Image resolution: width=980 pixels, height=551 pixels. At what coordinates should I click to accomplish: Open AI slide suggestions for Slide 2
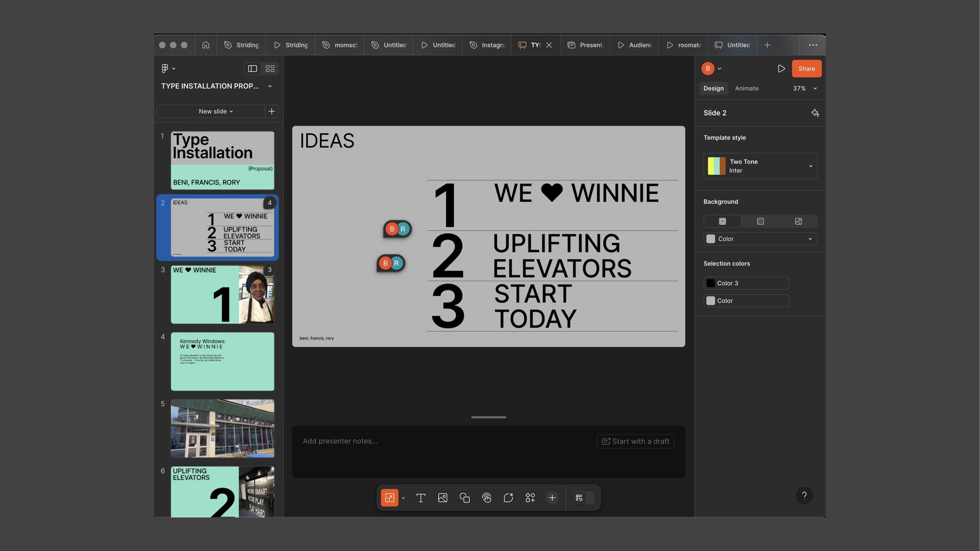coord(815,113)
